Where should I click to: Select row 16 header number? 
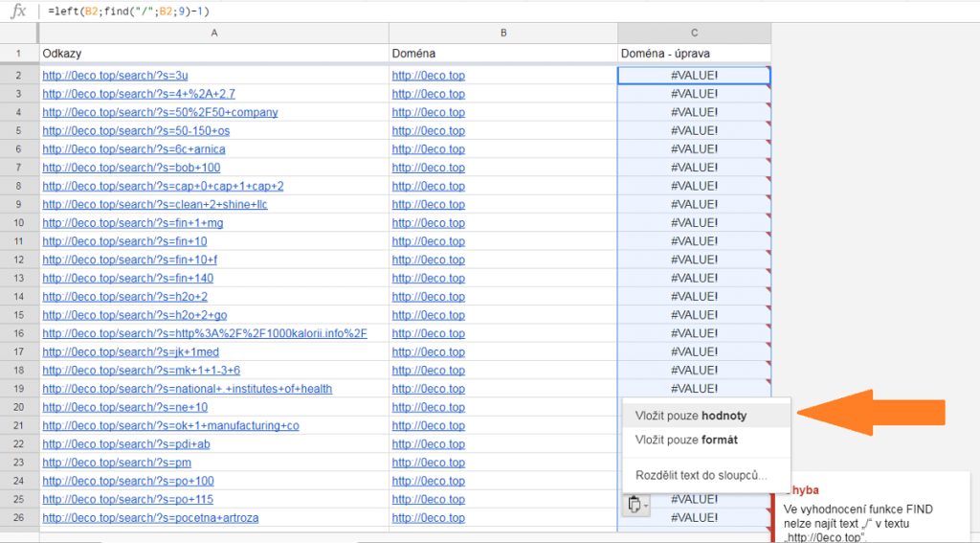tap(18, 333)
